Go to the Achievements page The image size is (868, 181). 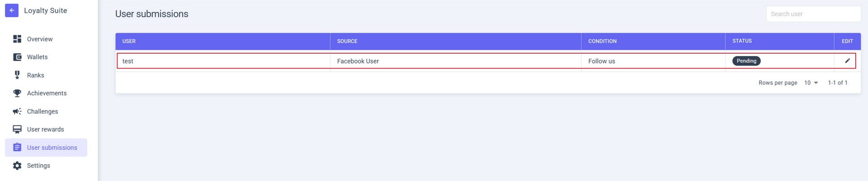pos(47,93)
